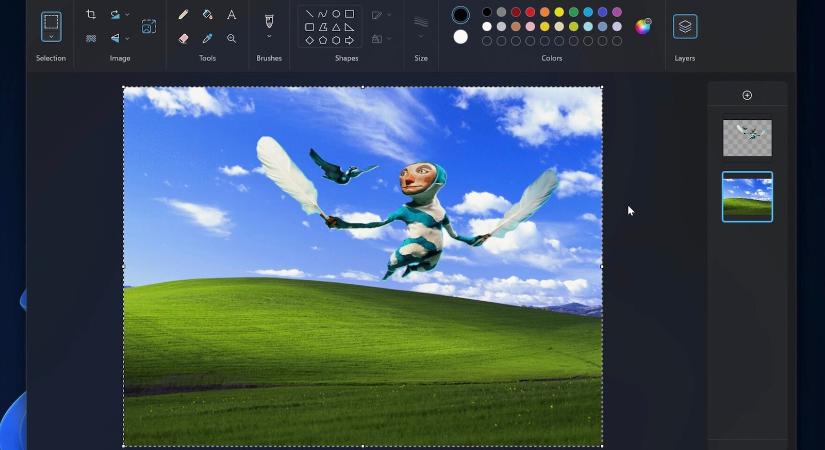825x450 pixels.
Task: Choose the dark red palette color
Action: (x=516, y=12)
